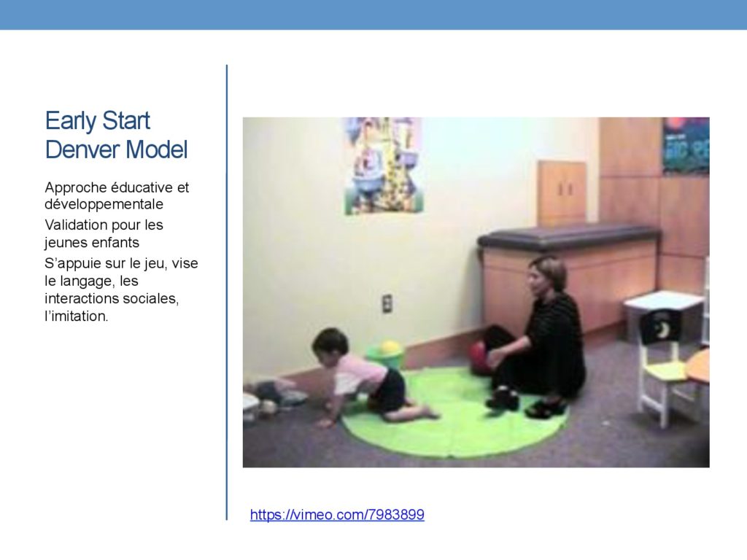Click the text about 'le jeu' and imitation
Screen dimensions: 747x560
[x=121, y=289]
